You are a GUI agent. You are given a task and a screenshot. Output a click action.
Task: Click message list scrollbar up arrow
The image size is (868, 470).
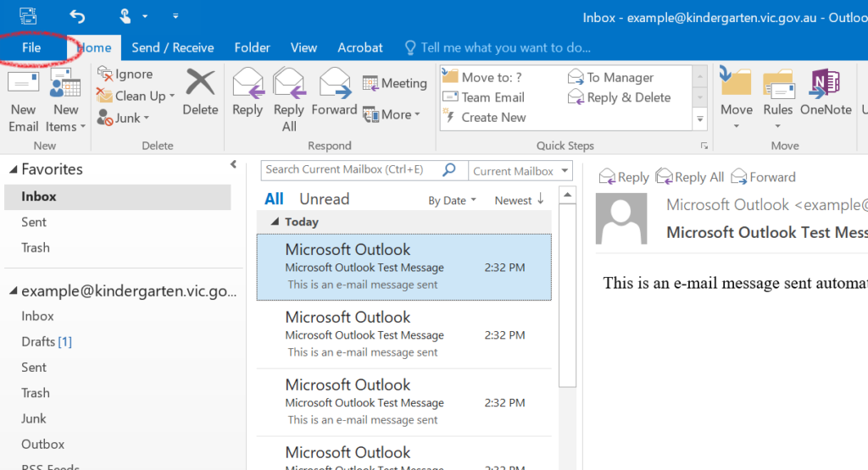567,195
